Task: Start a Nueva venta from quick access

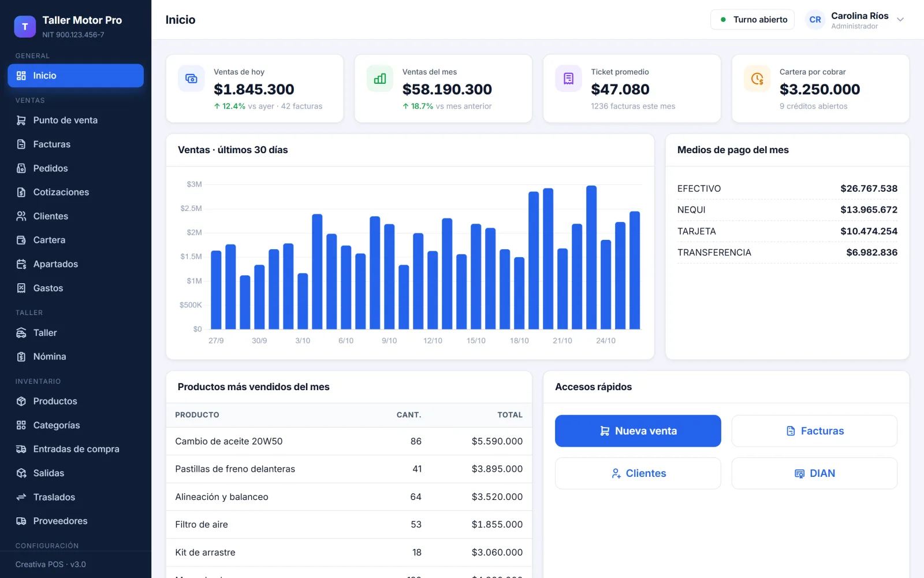Action: point(638,431)
